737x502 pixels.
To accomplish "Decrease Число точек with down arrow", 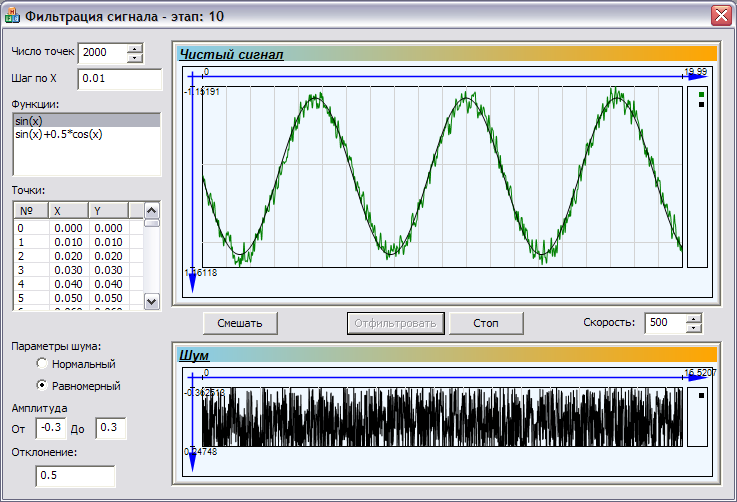I will point(135,58).
